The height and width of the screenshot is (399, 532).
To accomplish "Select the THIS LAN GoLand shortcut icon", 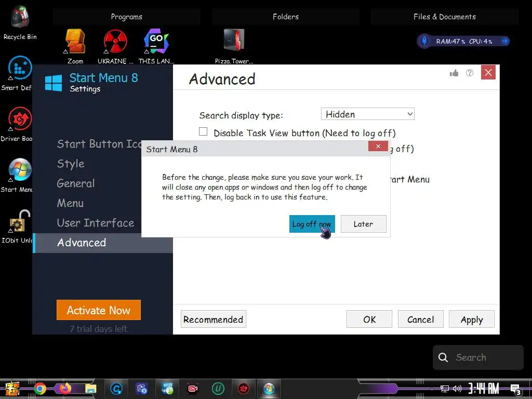I will [x=156, y=46].
